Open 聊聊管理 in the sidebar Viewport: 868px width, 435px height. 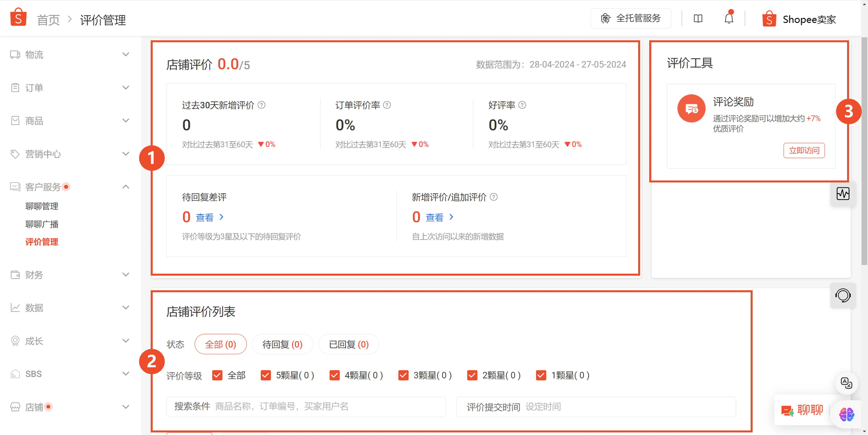(41, 206)
